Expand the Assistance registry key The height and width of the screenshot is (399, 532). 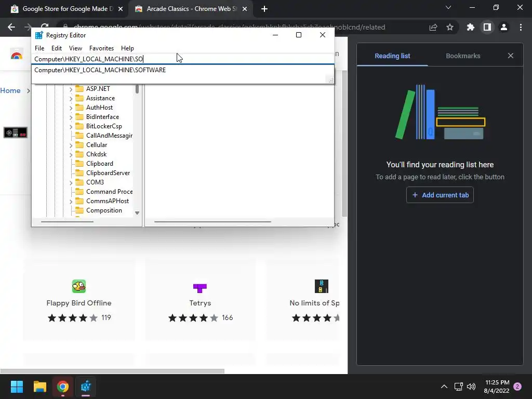point(71,98)
